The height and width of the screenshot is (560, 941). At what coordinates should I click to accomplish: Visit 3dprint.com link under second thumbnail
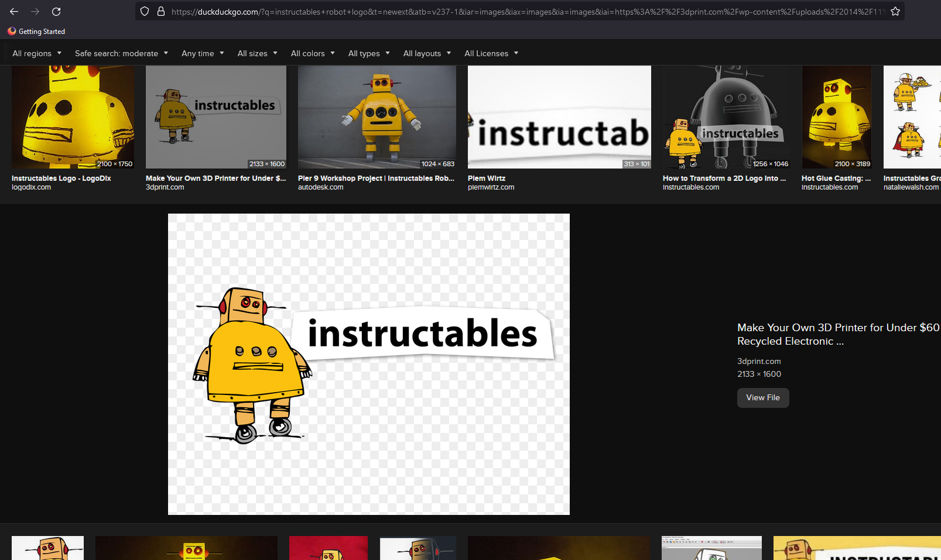[165, 187]
